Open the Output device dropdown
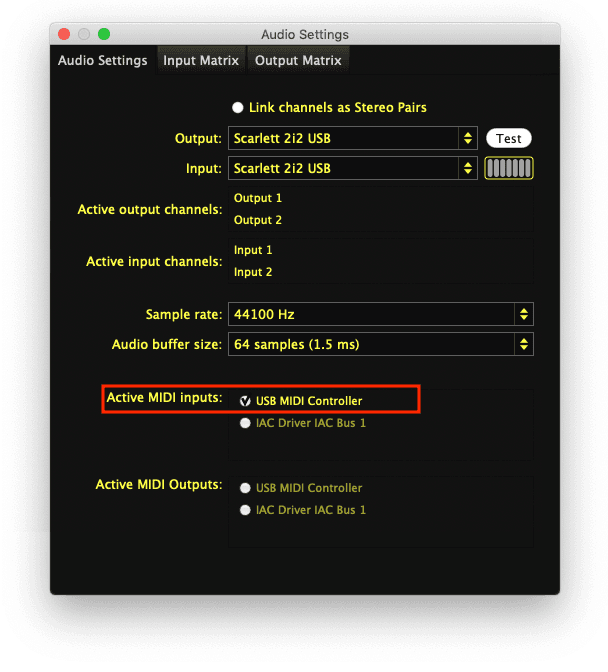 click(353, 138)
